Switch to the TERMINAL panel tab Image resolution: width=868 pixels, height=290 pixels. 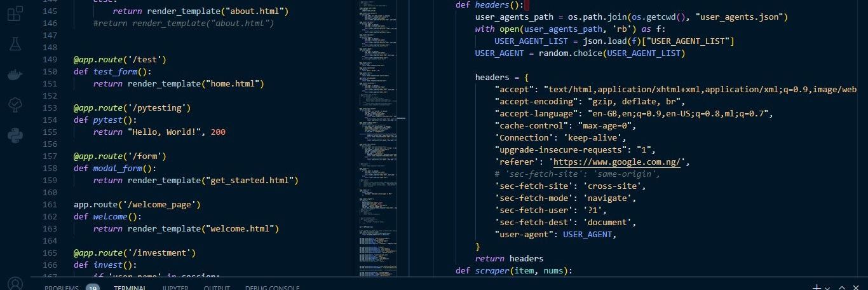pyautogui.click(x=130, y=287)
